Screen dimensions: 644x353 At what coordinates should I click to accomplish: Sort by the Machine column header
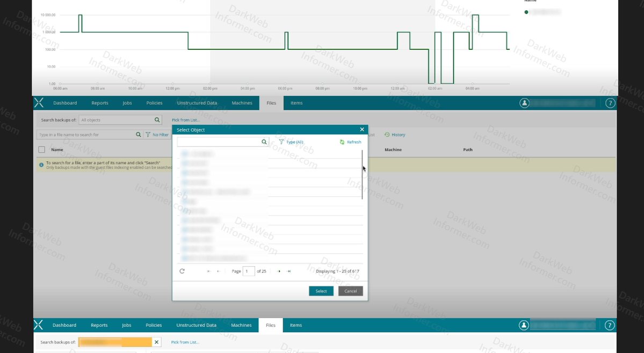pyautogui.click(x=393, y=150)
